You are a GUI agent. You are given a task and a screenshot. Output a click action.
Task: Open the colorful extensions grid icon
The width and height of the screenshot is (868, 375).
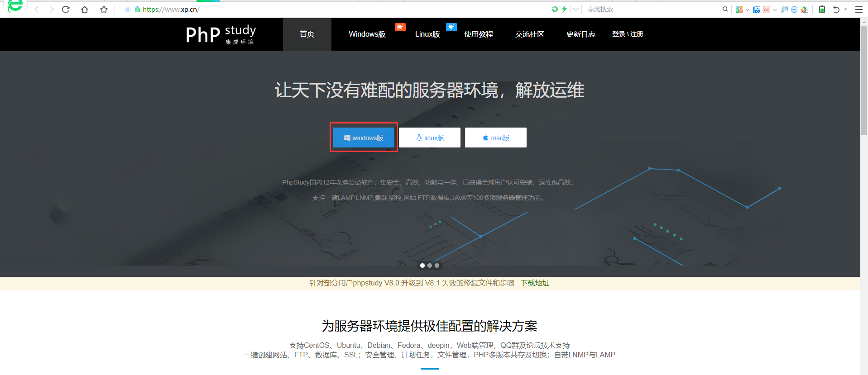tap(739, 9)
